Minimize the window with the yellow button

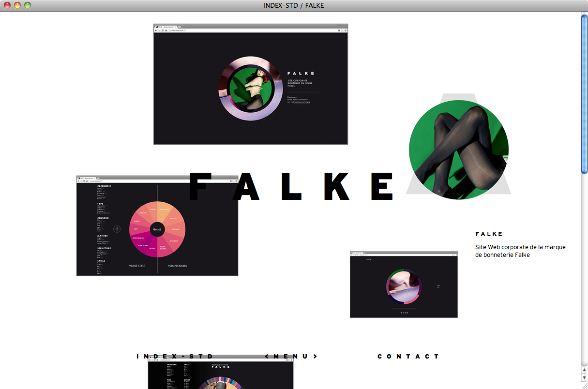click(x=17, y=5)
